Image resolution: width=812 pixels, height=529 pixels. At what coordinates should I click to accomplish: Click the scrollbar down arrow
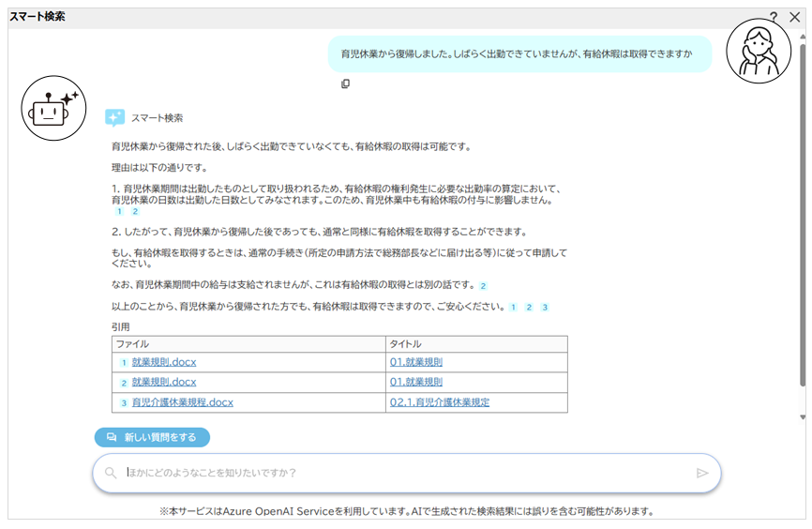click(802, 416)
